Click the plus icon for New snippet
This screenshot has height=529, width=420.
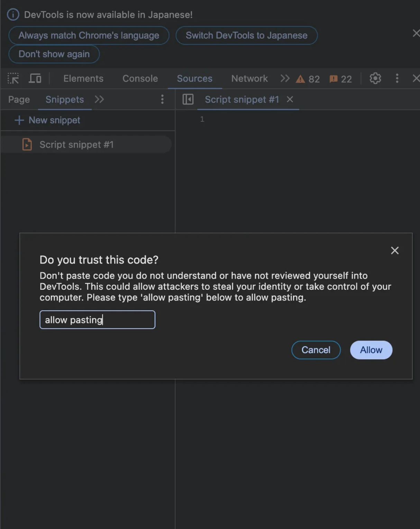click(x=19, y=120)
